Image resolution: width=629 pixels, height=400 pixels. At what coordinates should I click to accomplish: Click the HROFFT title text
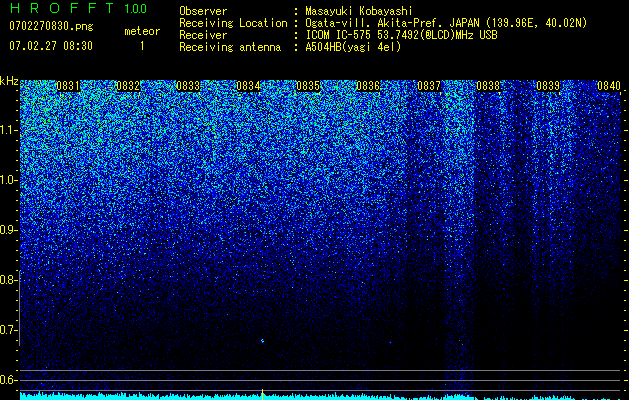[x=64, y=8]
